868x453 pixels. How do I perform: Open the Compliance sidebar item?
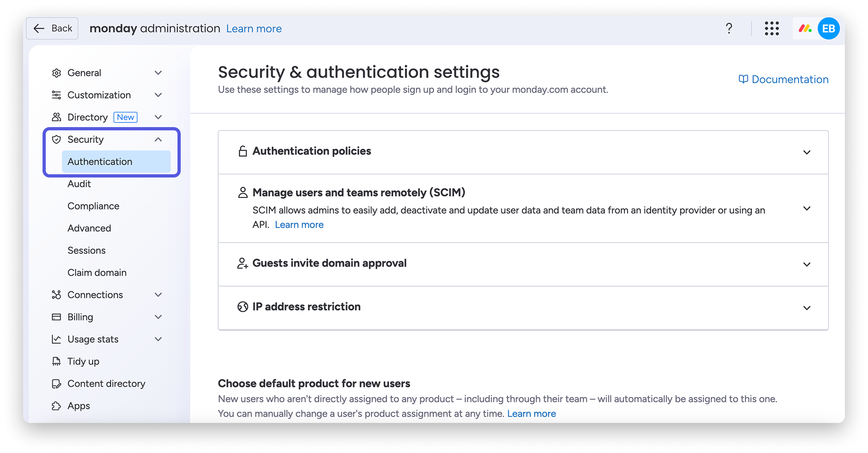click(93, 206)
